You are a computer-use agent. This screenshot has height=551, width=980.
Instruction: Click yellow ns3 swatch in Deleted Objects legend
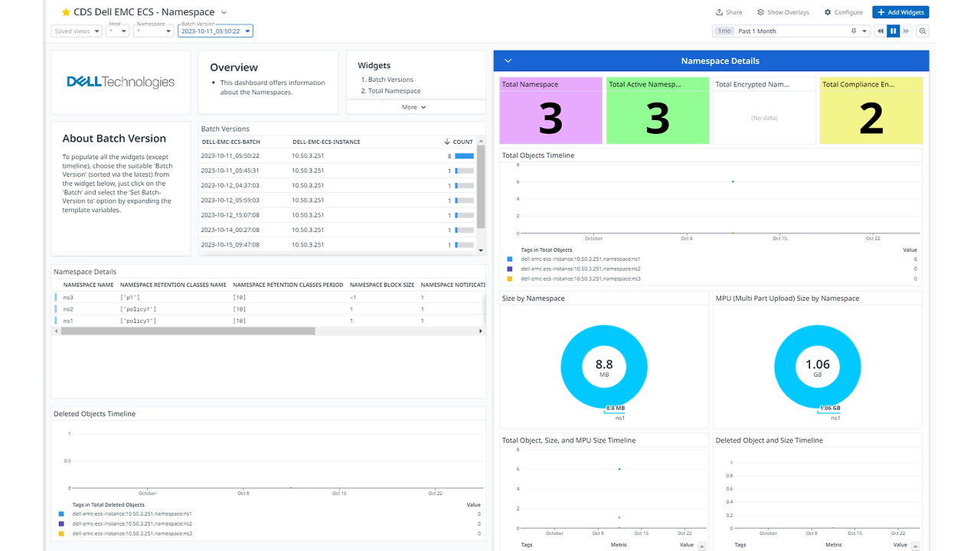(x=61, y=533)
